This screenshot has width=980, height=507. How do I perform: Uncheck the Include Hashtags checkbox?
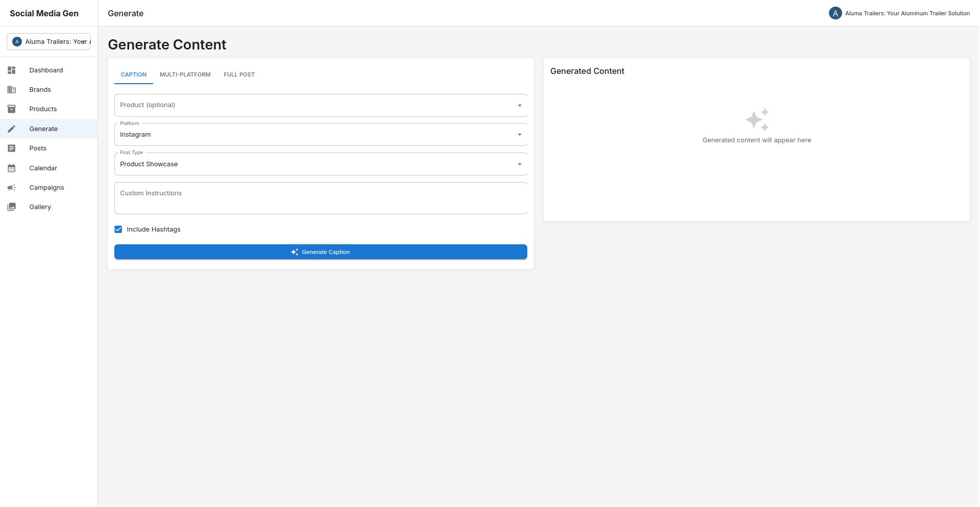coord(118,229)
